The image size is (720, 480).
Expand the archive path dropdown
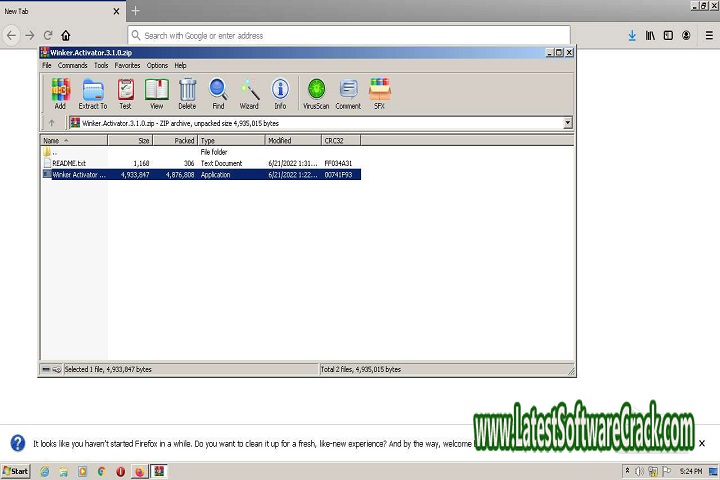click(568, 123)
